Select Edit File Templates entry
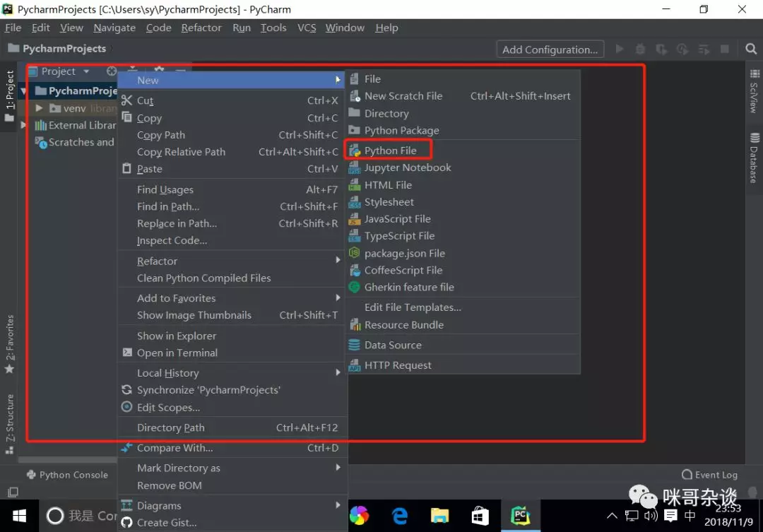Image resolution: width=763 pixels, height=532 pixels. click(x=463, y=307)
